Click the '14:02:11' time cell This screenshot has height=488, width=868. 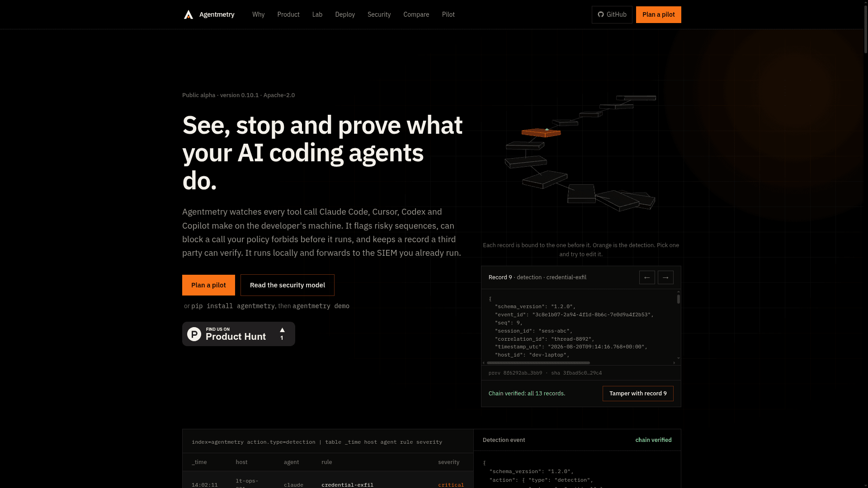tap(204, 485)
